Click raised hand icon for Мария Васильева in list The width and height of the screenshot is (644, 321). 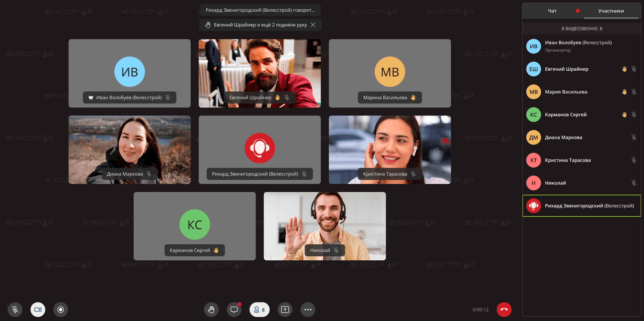click(624, 92)
